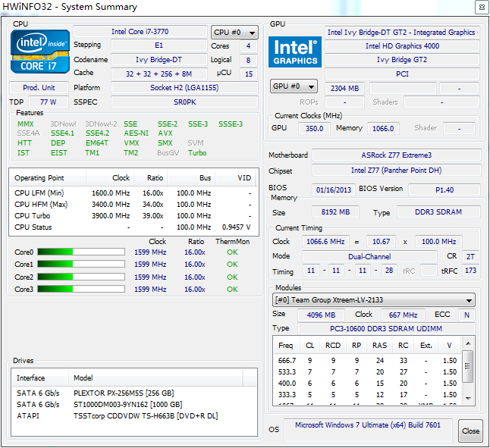490x448 pixels.
Task: Click the Prod. Unit button
Action: (x=39, y=88)
